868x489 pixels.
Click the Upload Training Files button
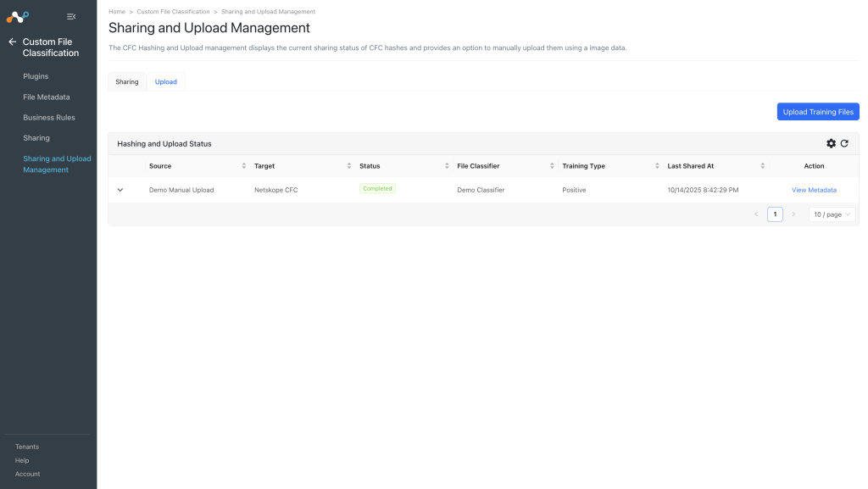click(x=818, y=112)
